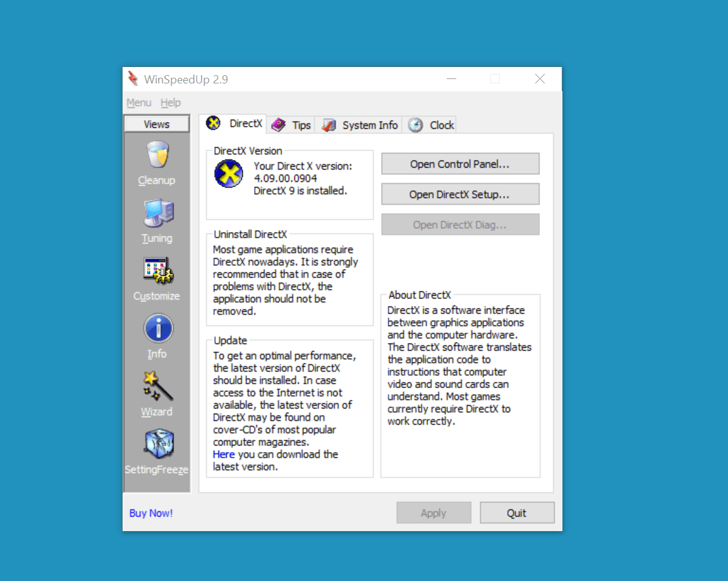Click the WinSpeedUp title bar logo
Screen dimensions: 728x581
click(133, 78)
